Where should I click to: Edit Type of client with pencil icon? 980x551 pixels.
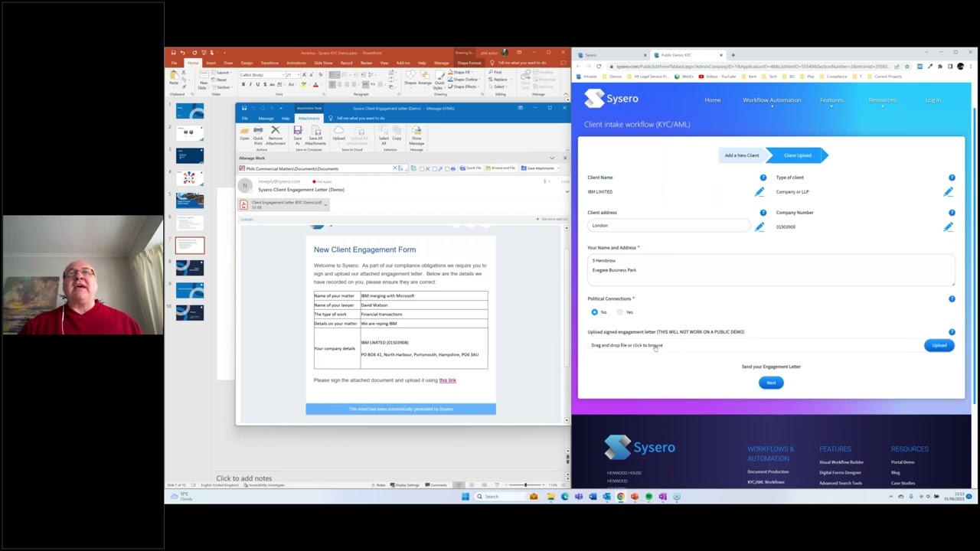pyautogui.click(x=949, y=192)
